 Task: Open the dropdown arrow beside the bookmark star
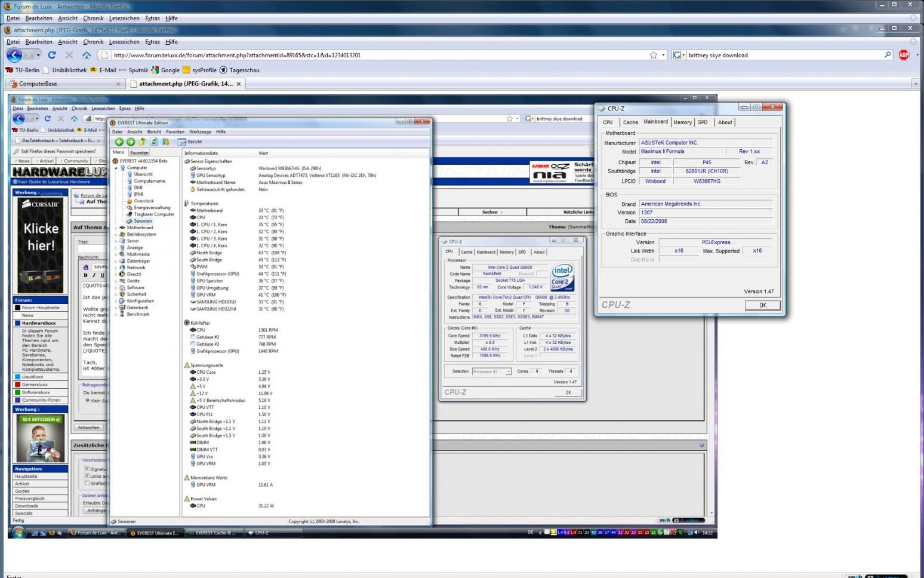pyautogui.click(x=663, y=55)
